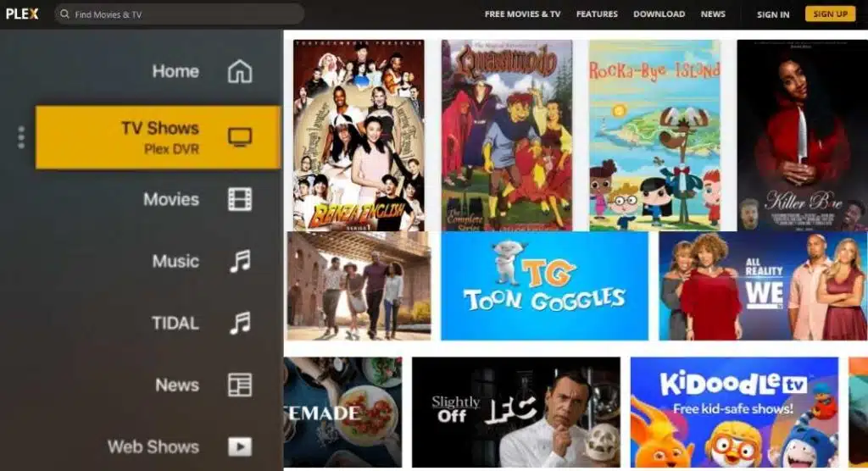Open the Download link
868x471 pixels.
659,14
